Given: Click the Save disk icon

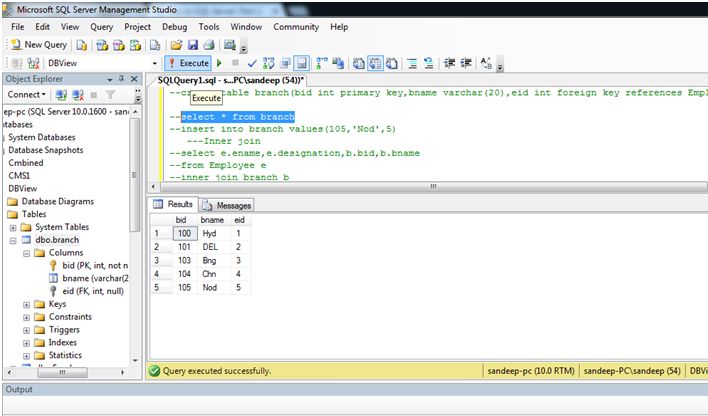Looking at the screenshot, I should [x=192, y=45].
